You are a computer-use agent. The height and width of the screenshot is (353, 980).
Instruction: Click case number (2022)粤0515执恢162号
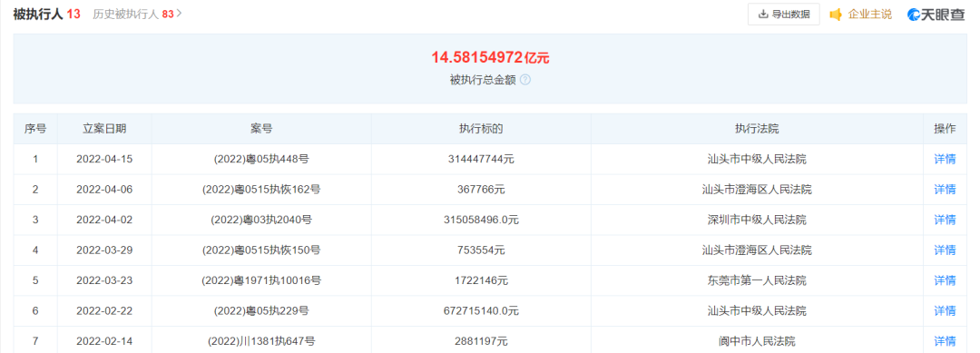pyautogui.click(x=261, y=190)
